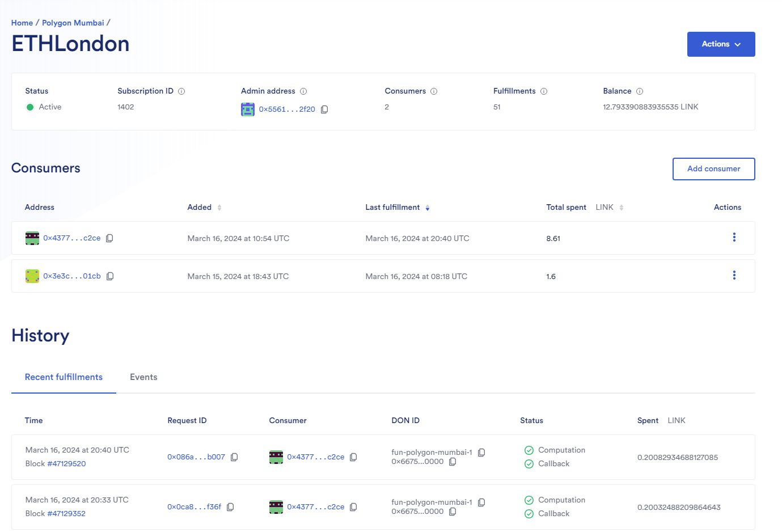Select fulfillments count 51

click(497, 107)
